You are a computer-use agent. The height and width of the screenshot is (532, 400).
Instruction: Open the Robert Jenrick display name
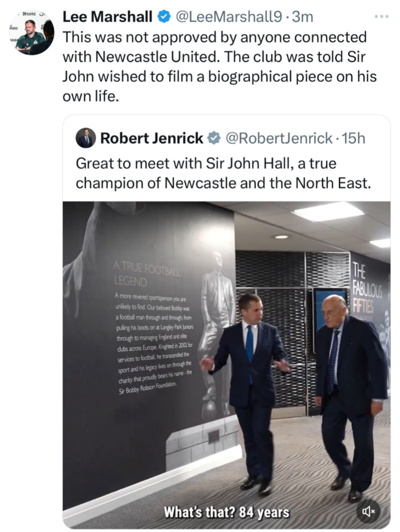(x=152, y=138)
